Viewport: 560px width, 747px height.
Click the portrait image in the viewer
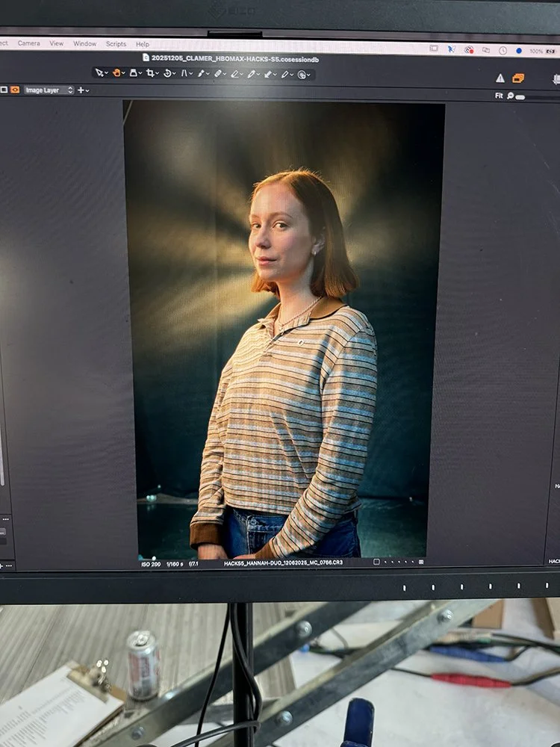283,329
